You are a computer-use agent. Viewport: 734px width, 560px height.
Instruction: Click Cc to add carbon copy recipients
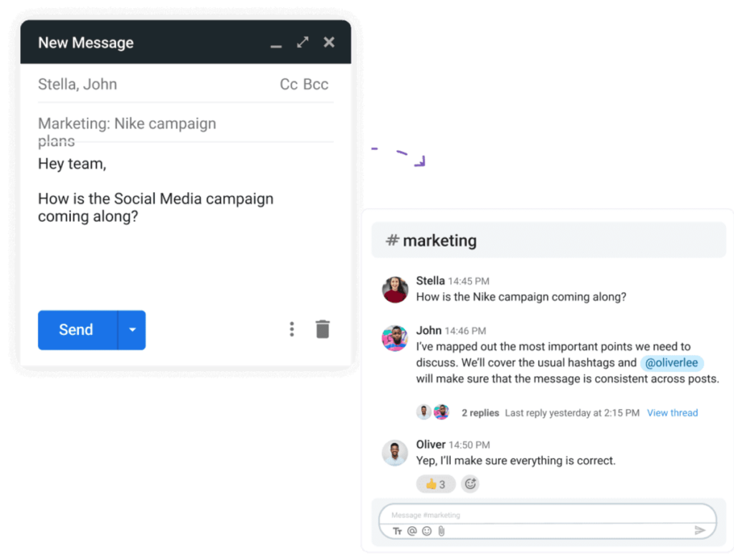287,84
